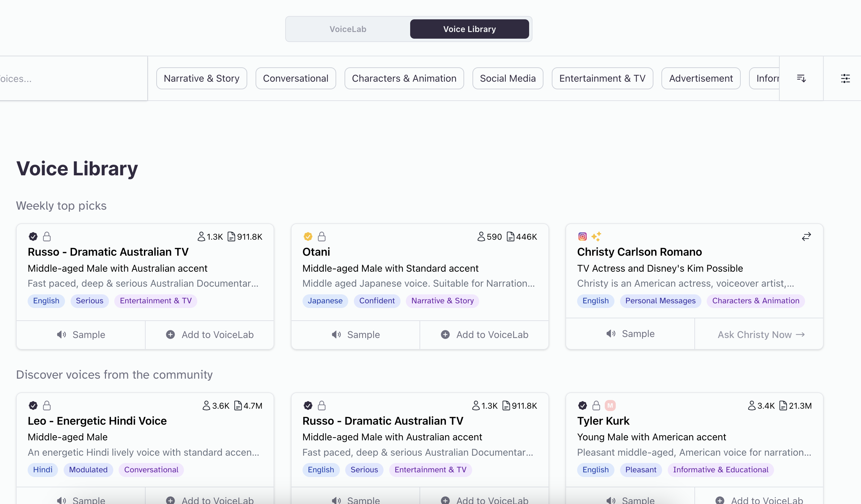
Task: Toggle the Social Media filter chip
Action: click(x=507, y=79)
